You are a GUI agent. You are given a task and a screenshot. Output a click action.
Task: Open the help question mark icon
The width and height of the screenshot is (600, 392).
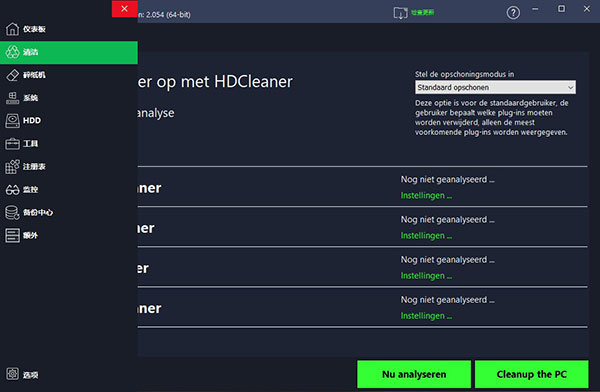pos(513,13)
